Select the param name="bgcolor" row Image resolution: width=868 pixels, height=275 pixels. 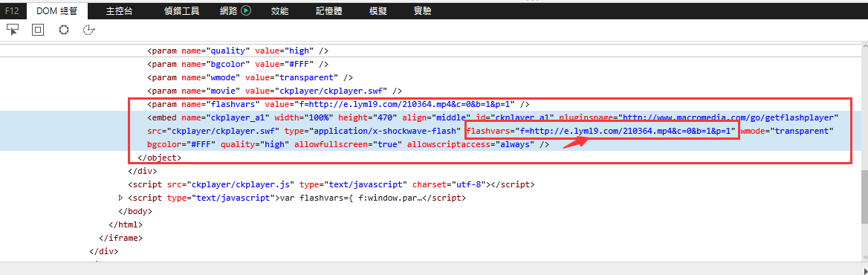tap(239, 64)
